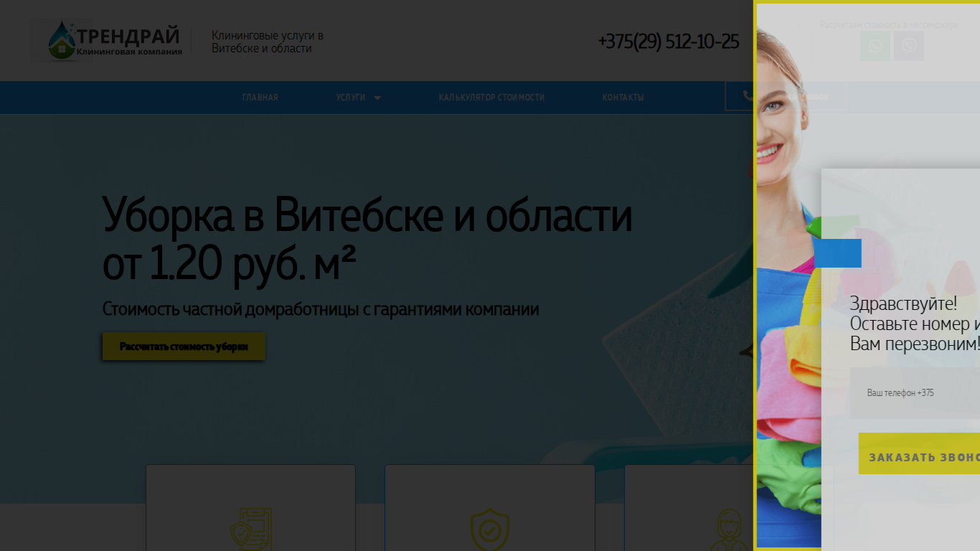Viewport: 980px width, 551px height.
Task: Open WhatsApp messenger chat icon
Action: click(875, 46)
